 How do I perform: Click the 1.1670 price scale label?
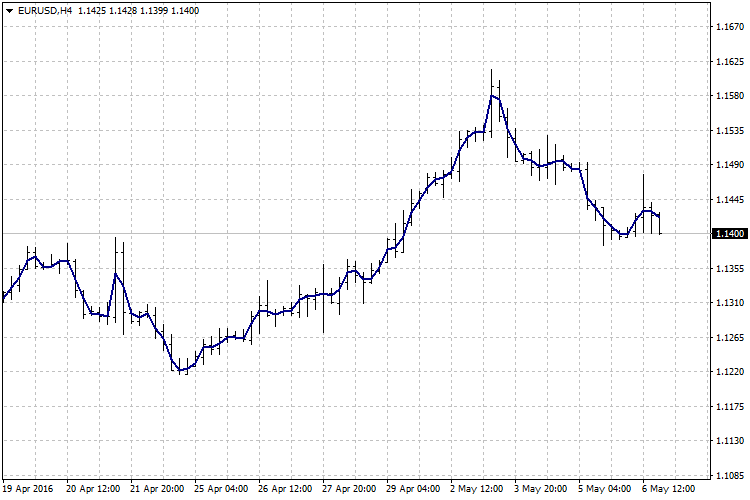[x=730, y=27]
